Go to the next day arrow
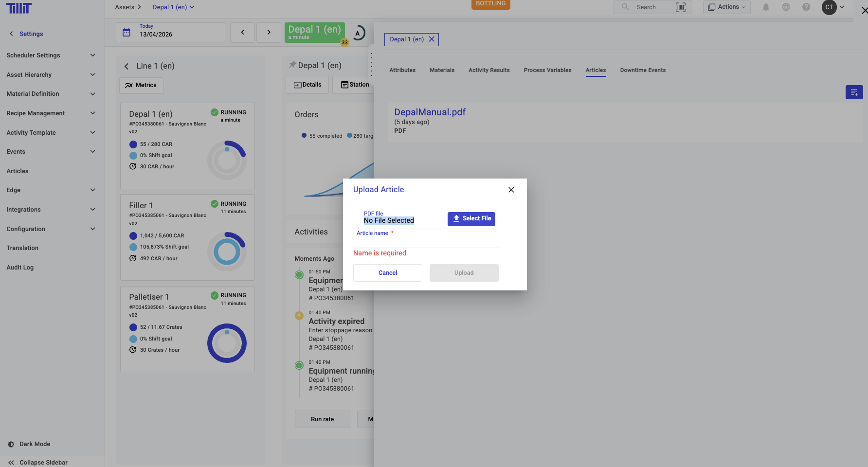Viewport: 868px width, 467px height. [x=269, y=33]
